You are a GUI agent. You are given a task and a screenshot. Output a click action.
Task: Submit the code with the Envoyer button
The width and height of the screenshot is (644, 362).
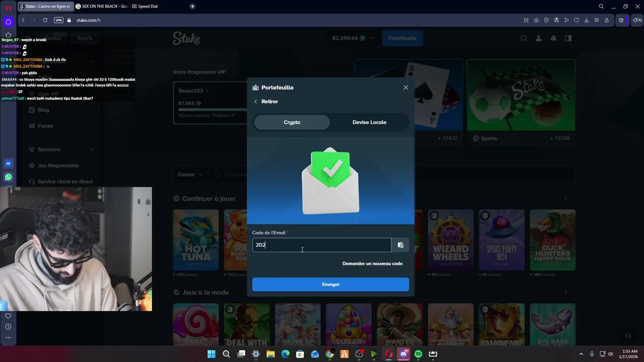coord(331,285)
